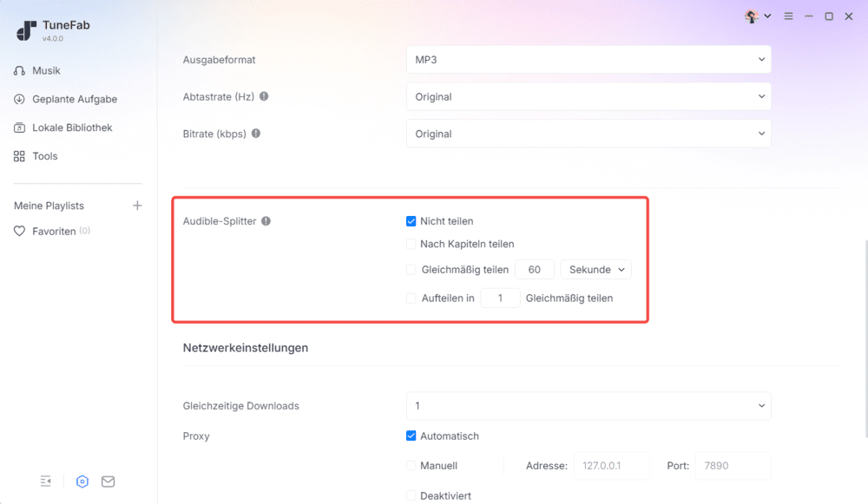The image size is (868, 504).
Task: Expand the Sekunde unit dropdown
Action: pos(595,270)
